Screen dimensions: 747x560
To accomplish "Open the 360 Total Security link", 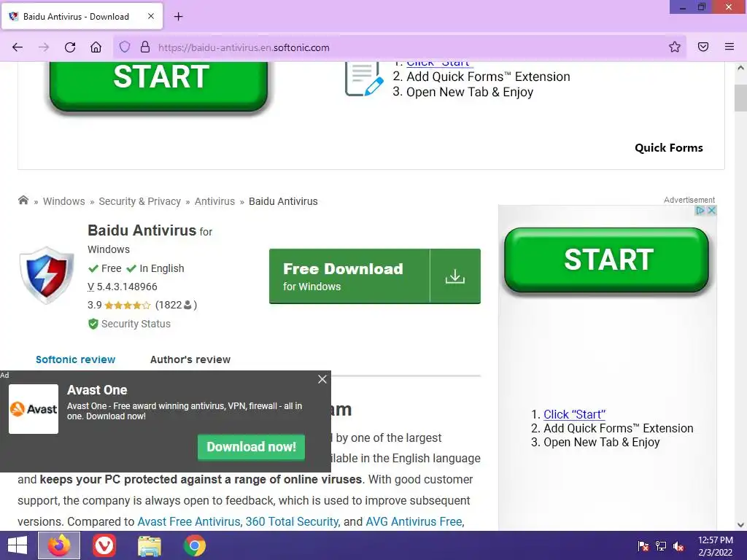I will [292, 522].
